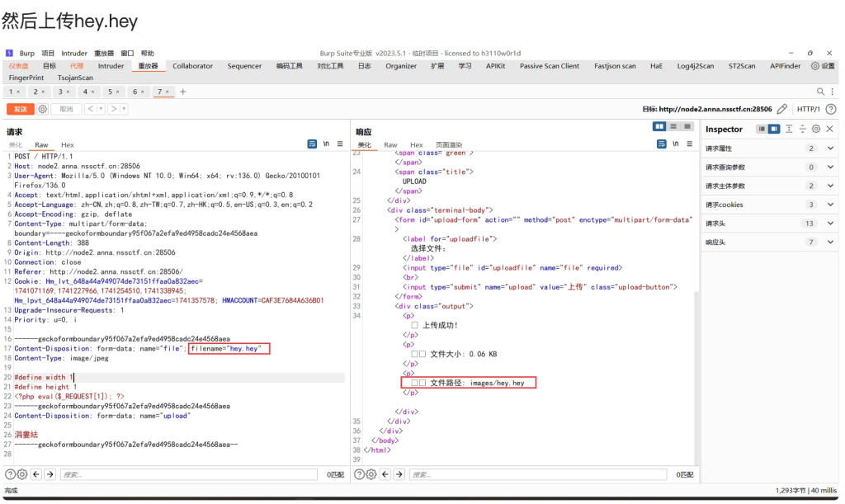Click the response panel vertical scrollbar

coord(696,377)
